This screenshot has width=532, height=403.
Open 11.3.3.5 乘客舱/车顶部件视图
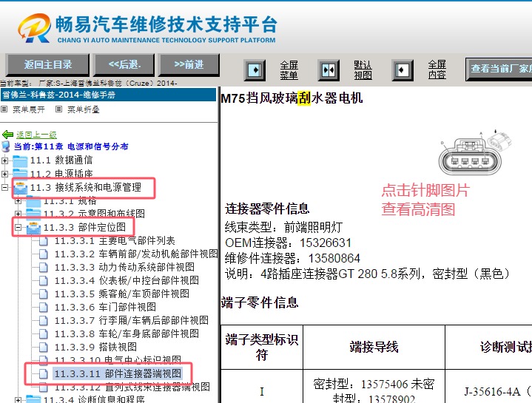tap(122, 294)
